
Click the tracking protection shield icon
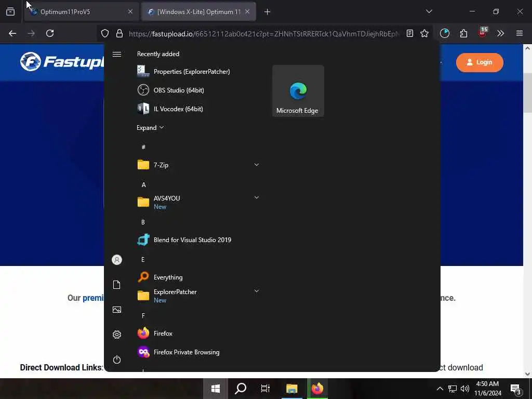[105, 33]
